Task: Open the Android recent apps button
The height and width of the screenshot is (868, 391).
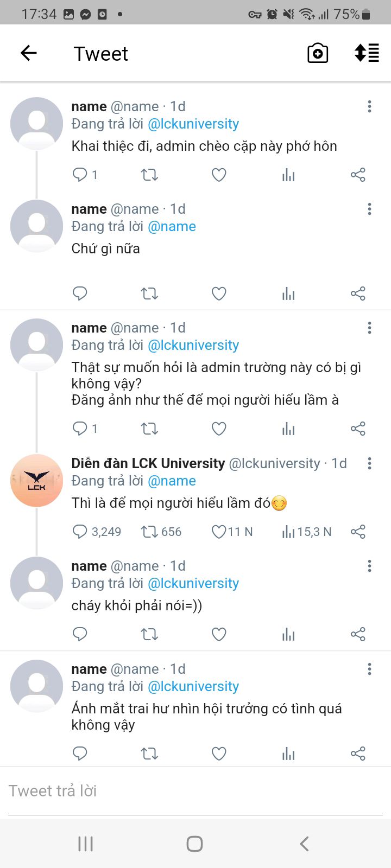Action: [86, 844]
